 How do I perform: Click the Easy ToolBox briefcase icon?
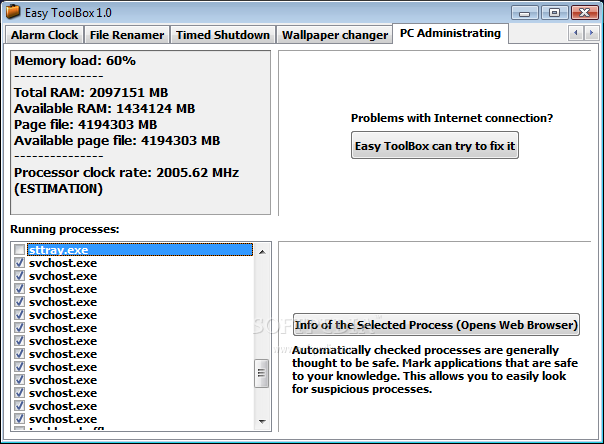pos(13,12)
